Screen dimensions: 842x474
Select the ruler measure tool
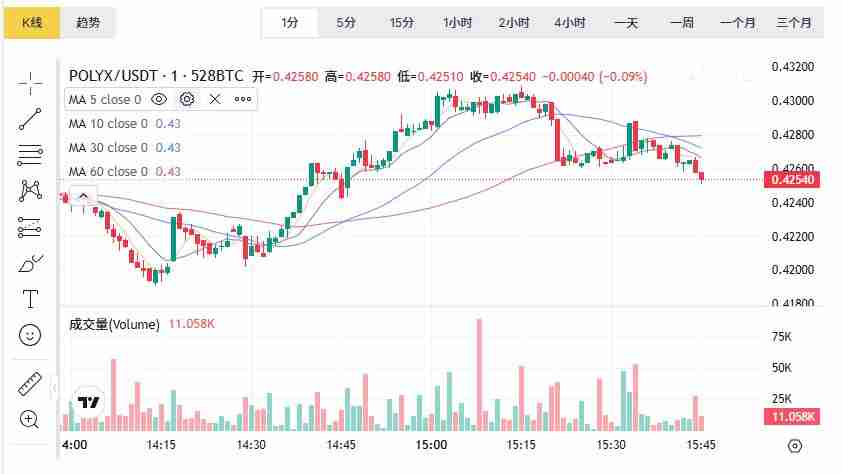pyautogui.click(x=30, y=385)
